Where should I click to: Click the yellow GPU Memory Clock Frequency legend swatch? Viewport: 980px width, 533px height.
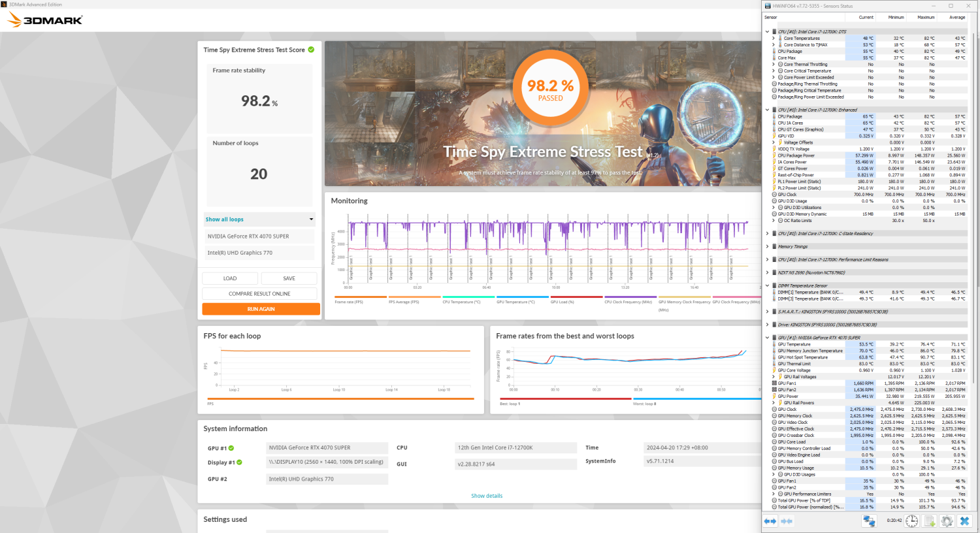pos(683,297)
